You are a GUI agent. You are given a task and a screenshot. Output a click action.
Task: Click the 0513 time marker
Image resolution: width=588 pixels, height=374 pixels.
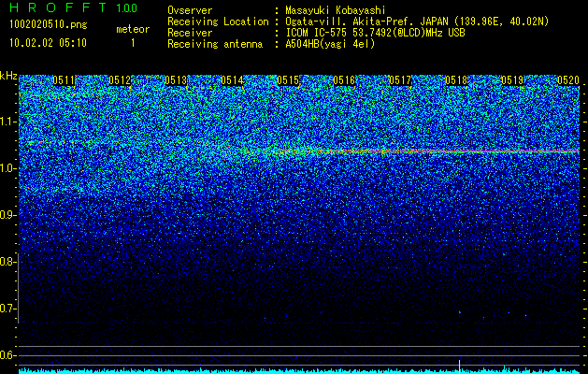(x=176, y=80)
